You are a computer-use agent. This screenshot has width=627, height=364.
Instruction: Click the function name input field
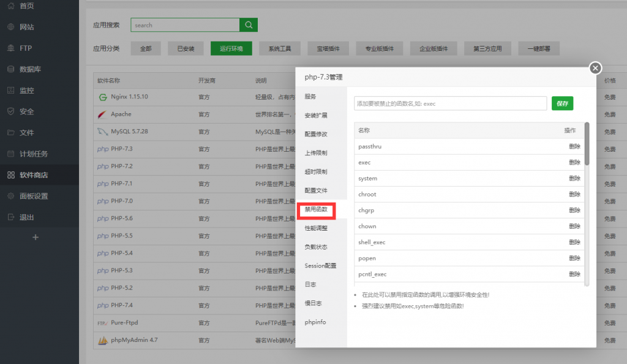point(450,103)
